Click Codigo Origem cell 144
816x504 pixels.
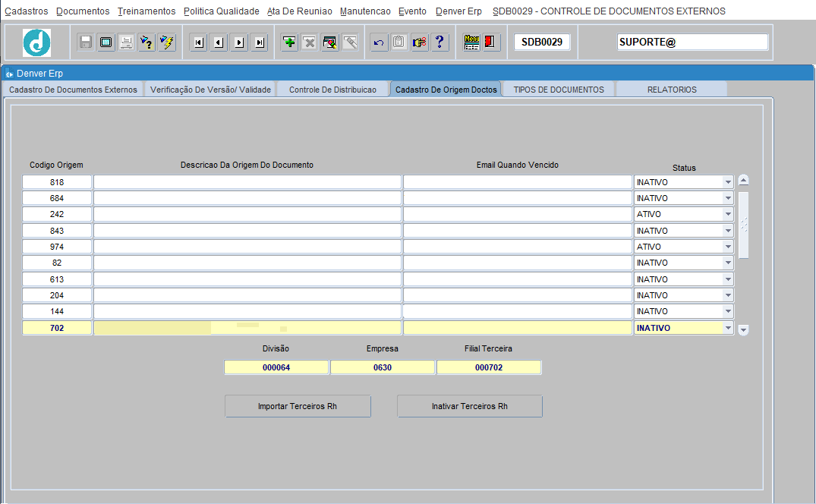57,311
